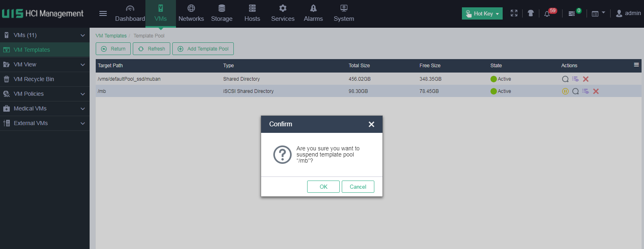The image size is (644, 249).
Task: Click the Return button
Action: [x=113, y=48]
